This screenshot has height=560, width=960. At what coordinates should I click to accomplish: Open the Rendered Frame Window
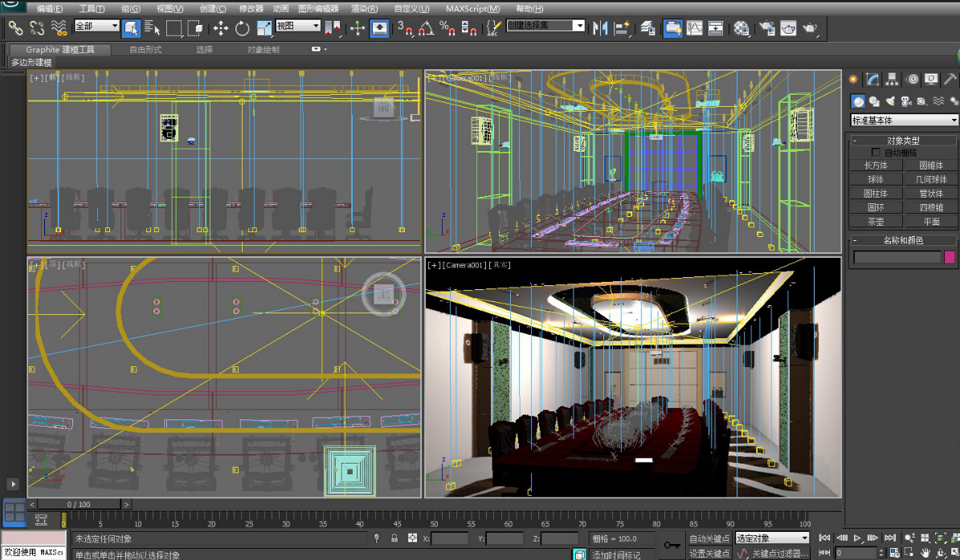tap(789, 27)
